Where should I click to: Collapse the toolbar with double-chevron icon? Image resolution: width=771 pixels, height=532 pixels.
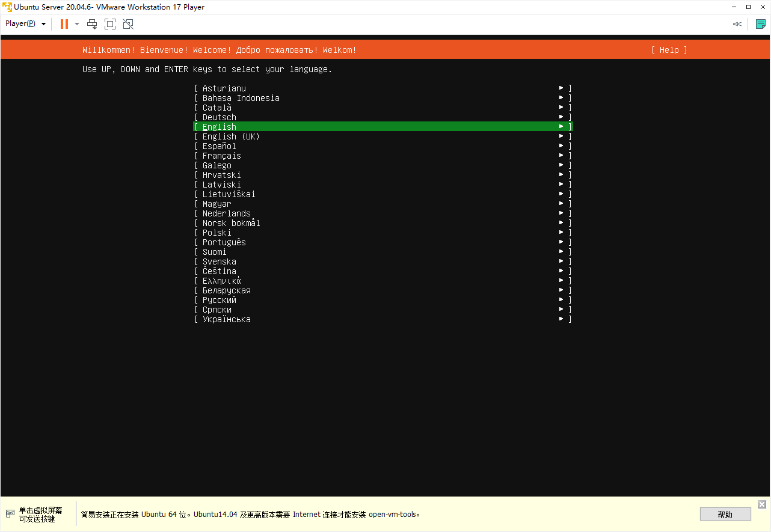pos(737,24)
